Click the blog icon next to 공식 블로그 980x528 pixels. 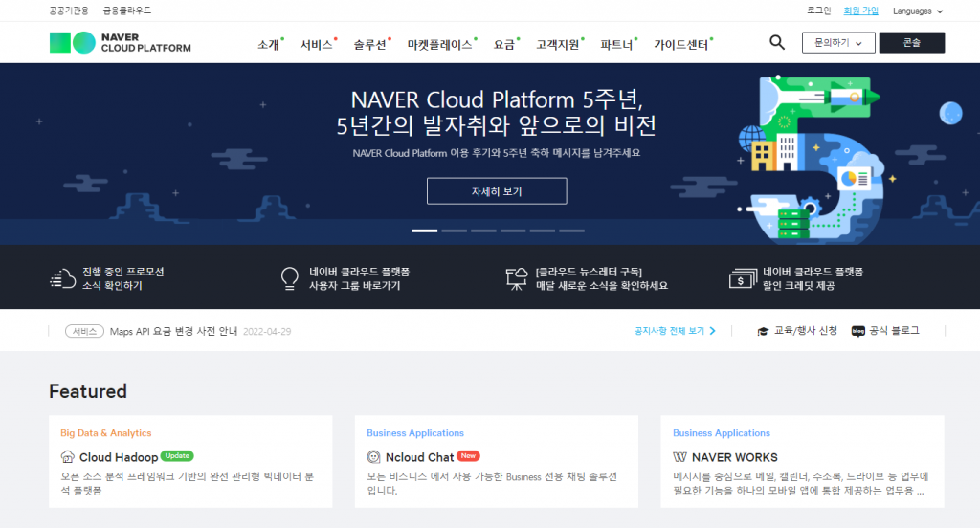click(858, 331)
